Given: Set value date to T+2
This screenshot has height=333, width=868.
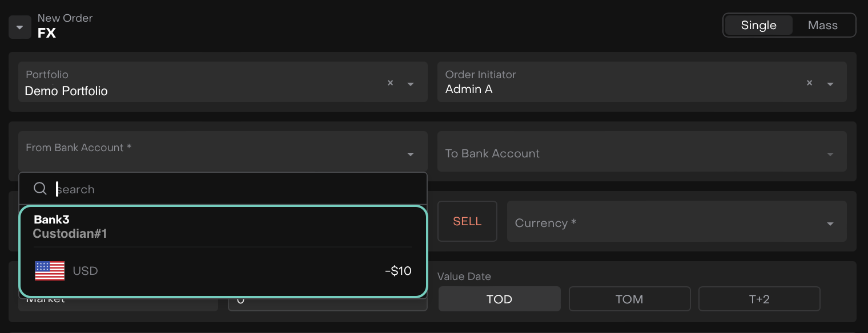Looking at the screenshot, I should pos(759,299).
